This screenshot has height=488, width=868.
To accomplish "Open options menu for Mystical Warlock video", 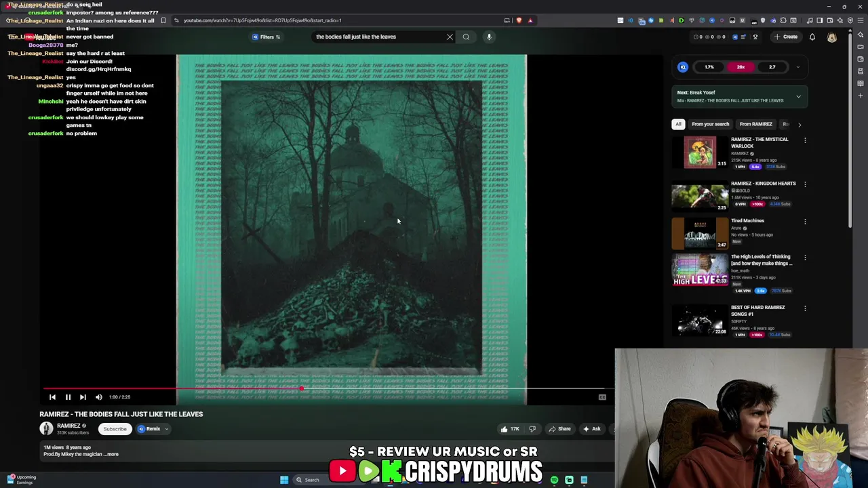I will coord(805,140).
